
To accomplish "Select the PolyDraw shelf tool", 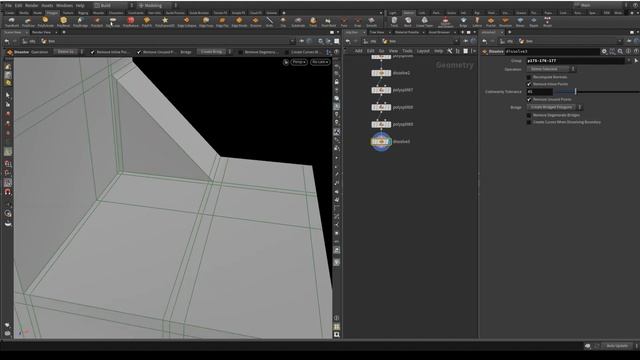I will (28, 22).
